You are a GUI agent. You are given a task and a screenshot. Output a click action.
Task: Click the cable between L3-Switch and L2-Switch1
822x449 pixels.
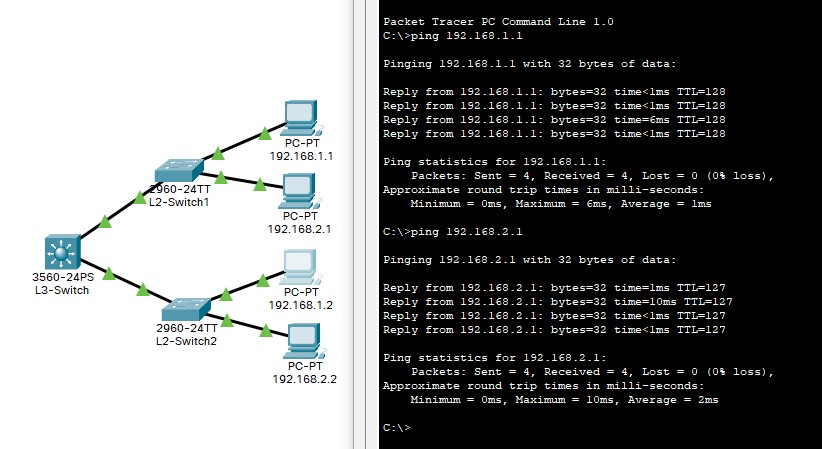pos(122,209)
